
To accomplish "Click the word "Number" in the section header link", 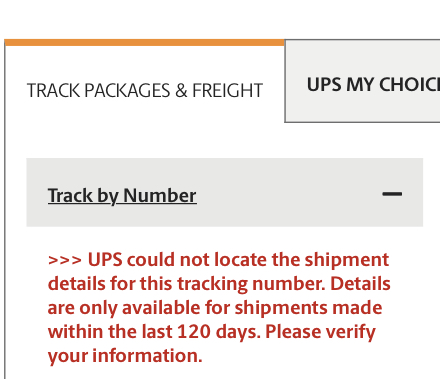I will click(160, 195).
